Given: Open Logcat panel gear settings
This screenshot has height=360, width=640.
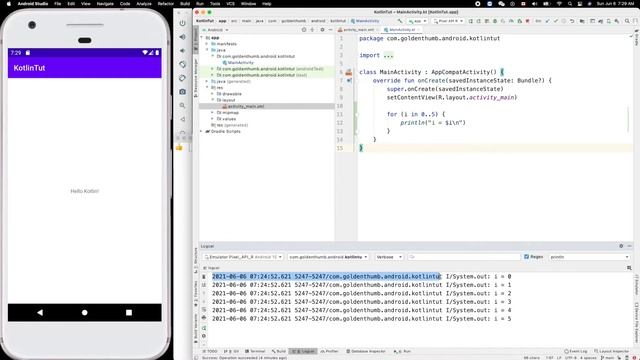Looking at the screenshot, I should 621,246.
